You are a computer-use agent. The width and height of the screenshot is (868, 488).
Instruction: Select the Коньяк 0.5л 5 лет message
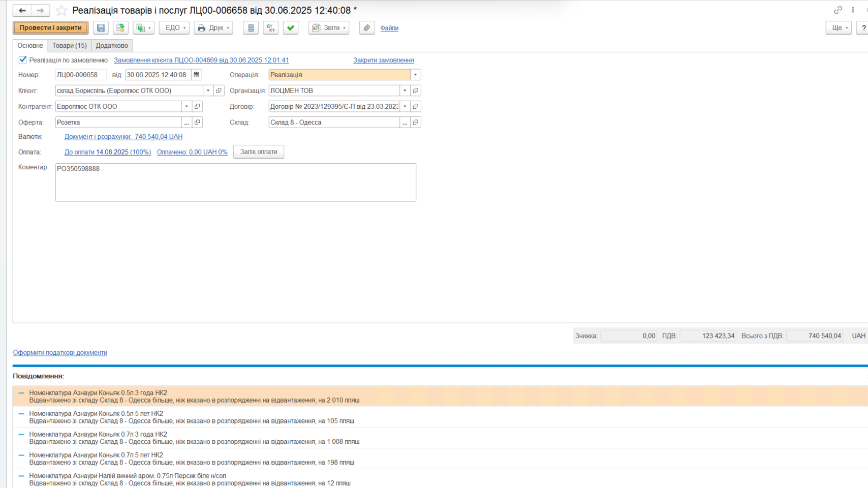(440, 417)
